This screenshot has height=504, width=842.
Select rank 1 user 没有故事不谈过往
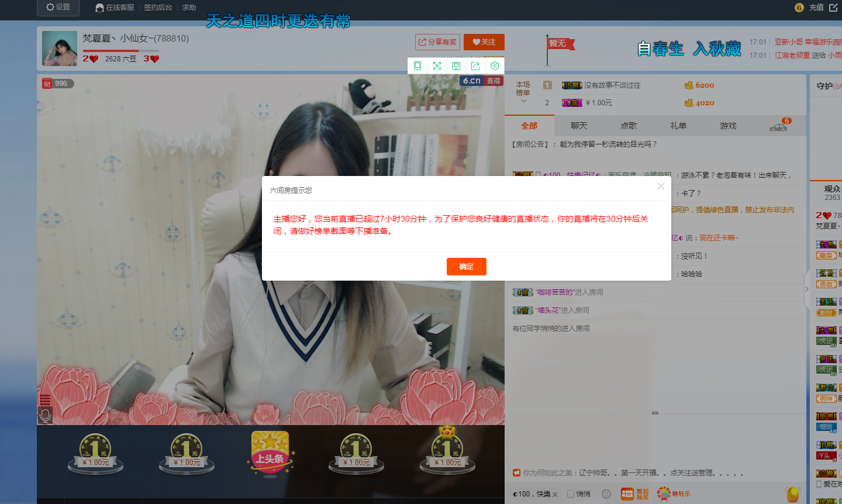point(612,85)
